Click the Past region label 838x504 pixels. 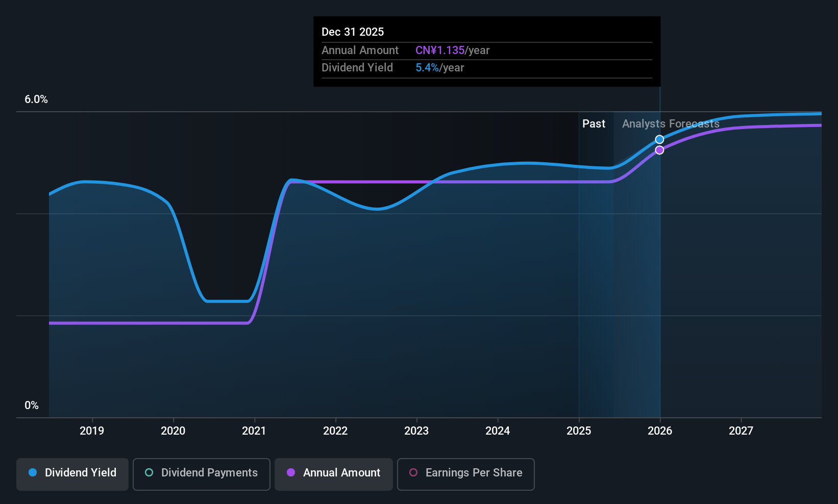(x=594, y=124)
